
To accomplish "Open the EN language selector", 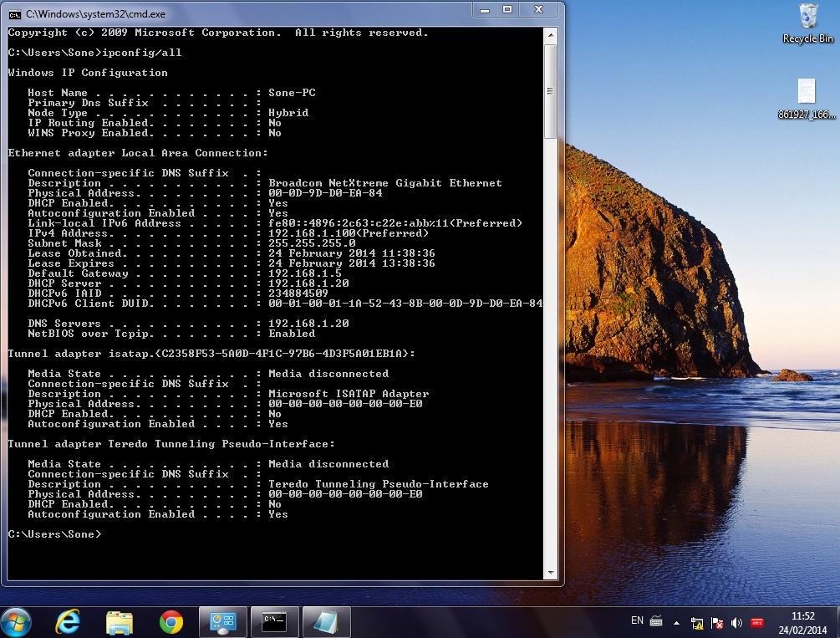I will click(637, 621).
